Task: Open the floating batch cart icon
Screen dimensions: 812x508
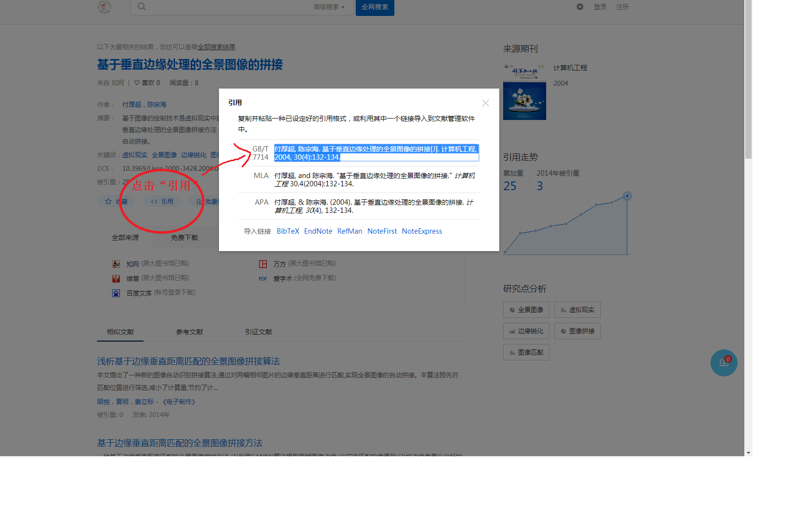Action: click(x=724, y=363)
